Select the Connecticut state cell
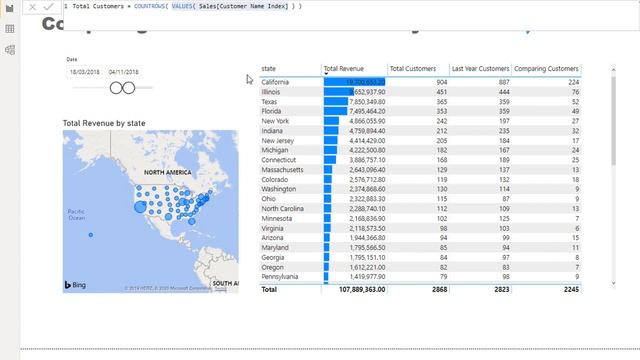 click(278, 160)
